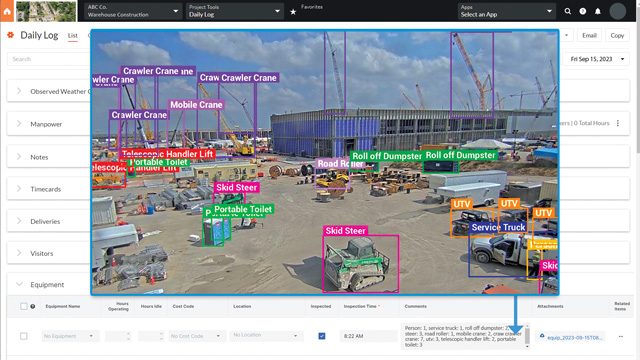The image size is (640, 360).
Task: Collapse the Equipment section
Action: [19, 284]
